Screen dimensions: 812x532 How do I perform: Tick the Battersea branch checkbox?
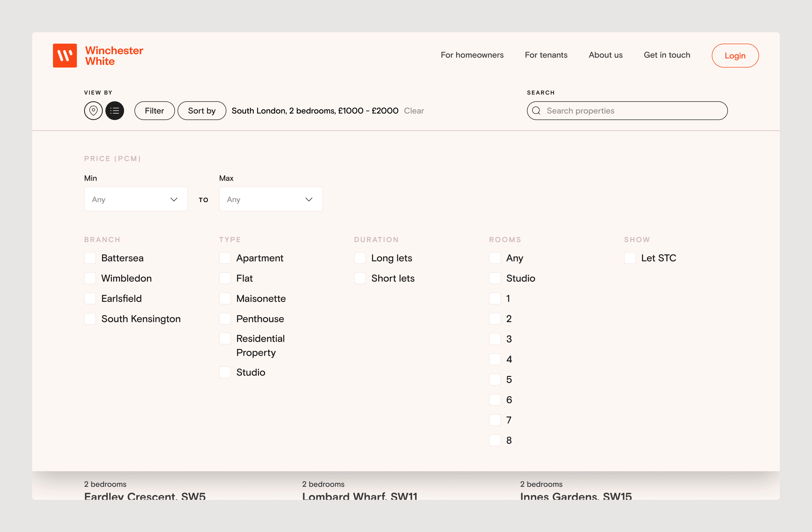click(90, 258)
